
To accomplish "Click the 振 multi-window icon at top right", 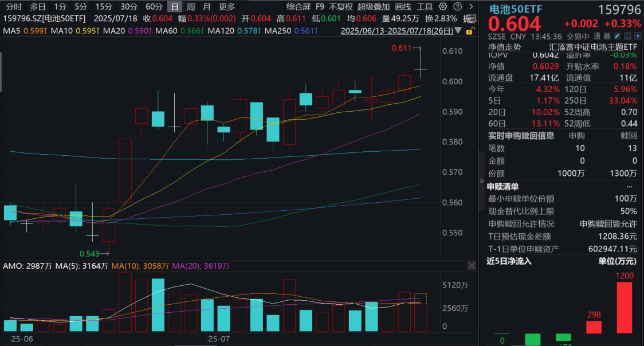I will (471, 18).
